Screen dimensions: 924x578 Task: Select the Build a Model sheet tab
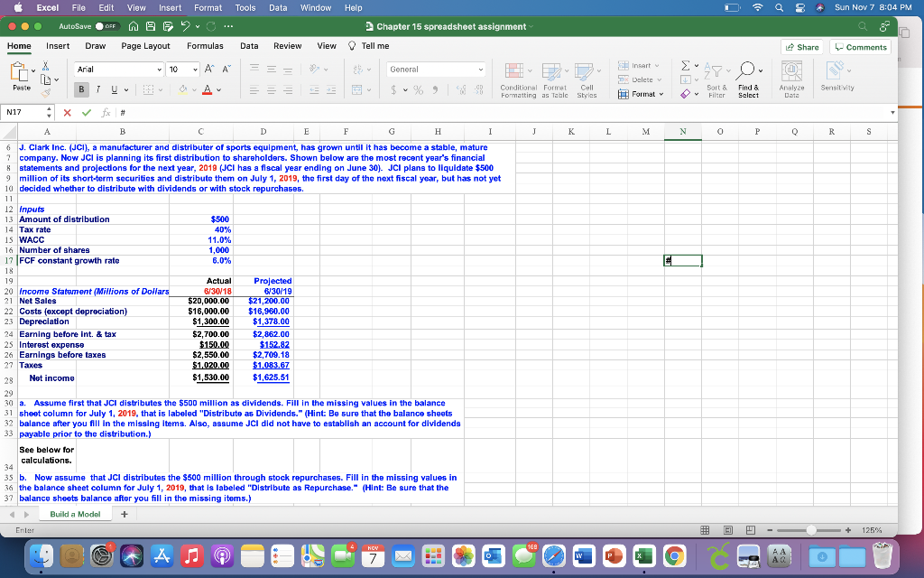[x=76, y=513]
